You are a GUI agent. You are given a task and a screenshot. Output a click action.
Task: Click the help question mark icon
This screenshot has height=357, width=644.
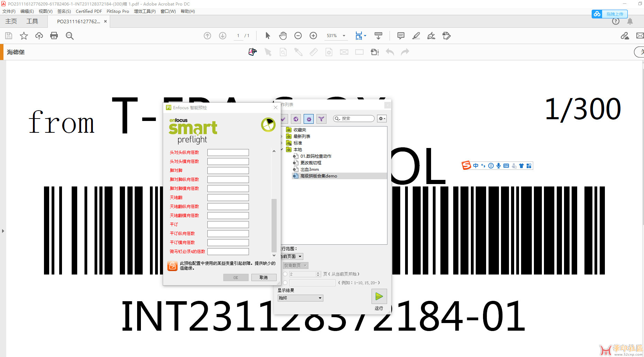click(x=616, y=21)
